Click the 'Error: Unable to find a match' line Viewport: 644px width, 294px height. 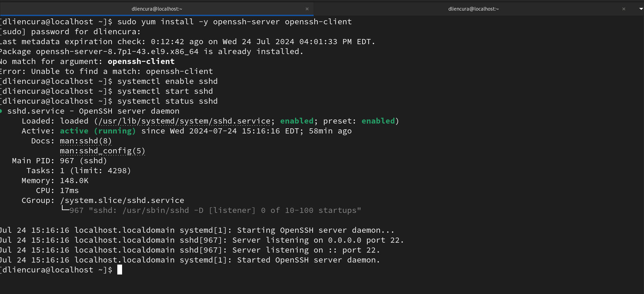coord(106,72)
